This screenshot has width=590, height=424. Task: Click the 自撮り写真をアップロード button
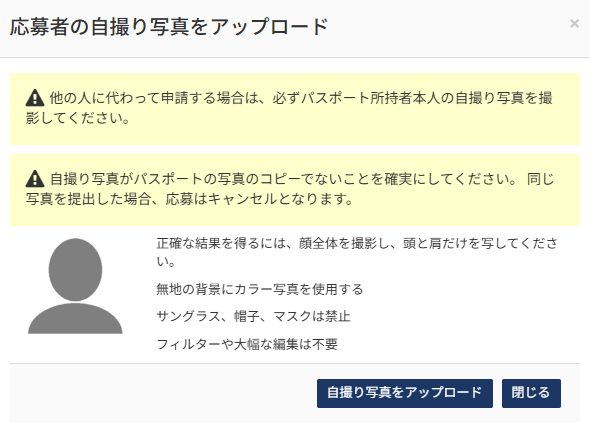coord(405,393)
